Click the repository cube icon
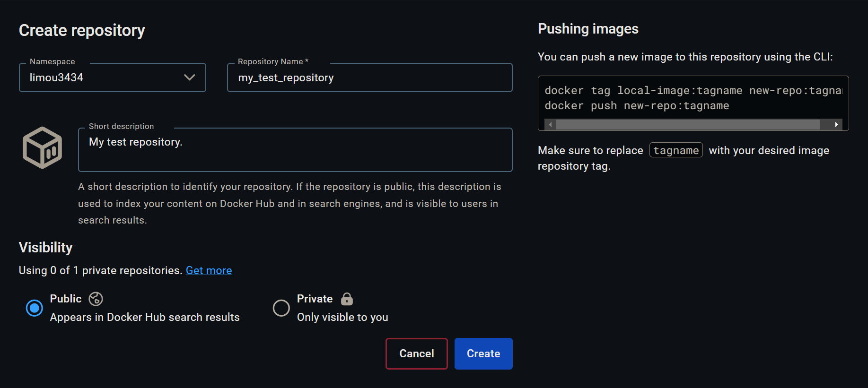This screenshot has height=388, width=868. click(x=43, y=147)
